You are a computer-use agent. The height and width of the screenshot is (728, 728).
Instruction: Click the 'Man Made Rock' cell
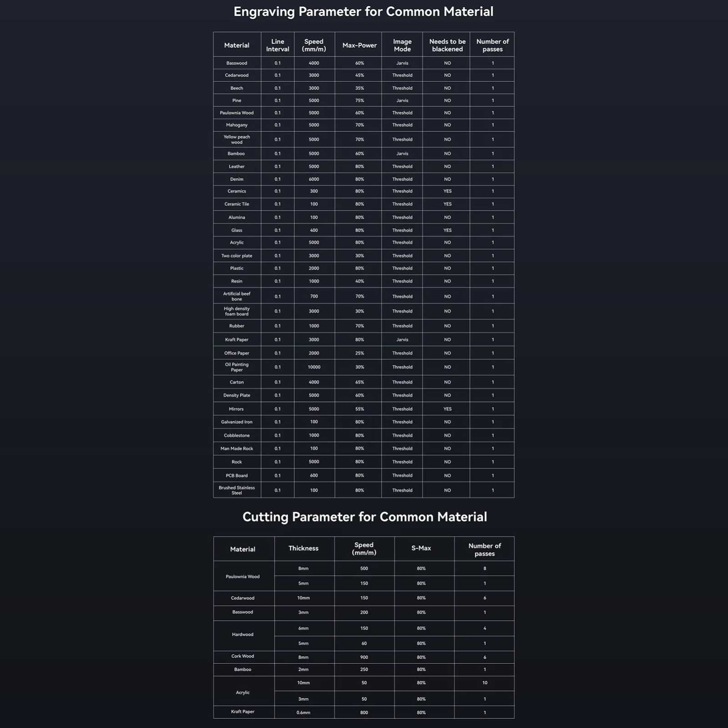[237, 449]
